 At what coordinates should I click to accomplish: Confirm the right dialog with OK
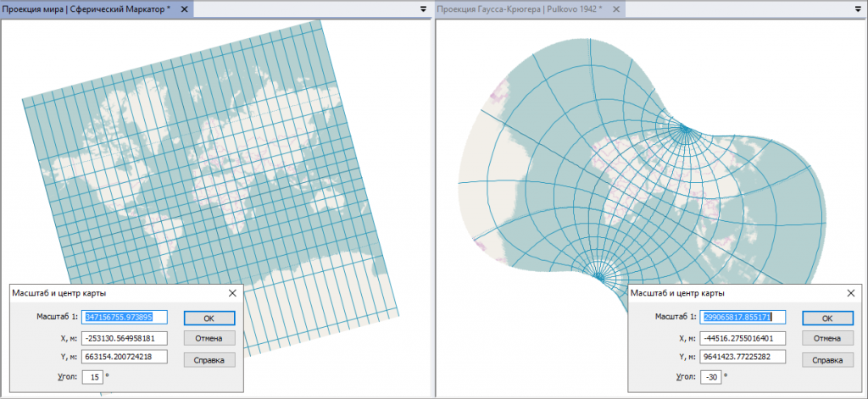827,319
